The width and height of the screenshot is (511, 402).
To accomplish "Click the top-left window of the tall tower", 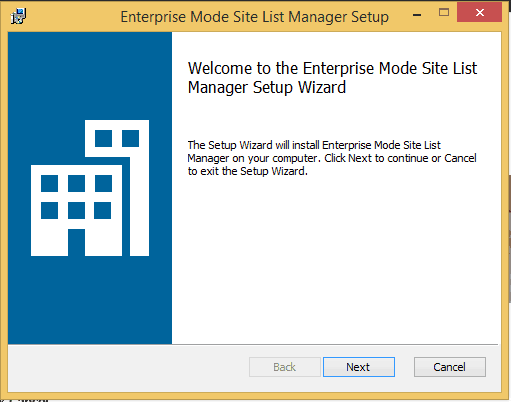I will coord(103,138).
